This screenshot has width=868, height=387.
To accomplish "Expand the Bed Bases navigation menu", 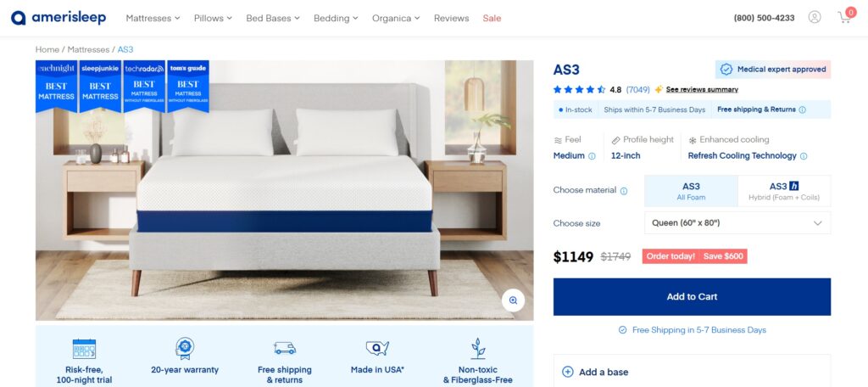I will click(x=273, y=19).
